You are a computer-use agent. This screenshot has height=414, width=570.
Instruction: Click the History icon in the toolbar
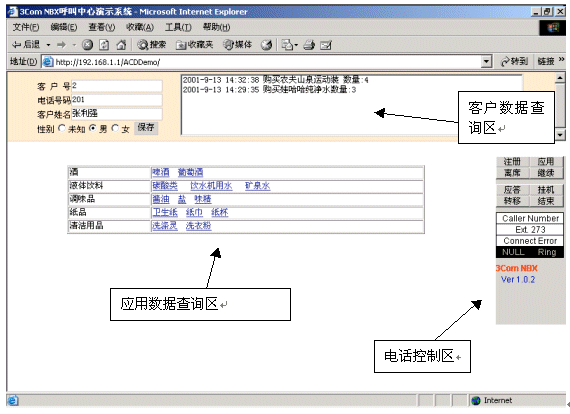click(266, 45)
